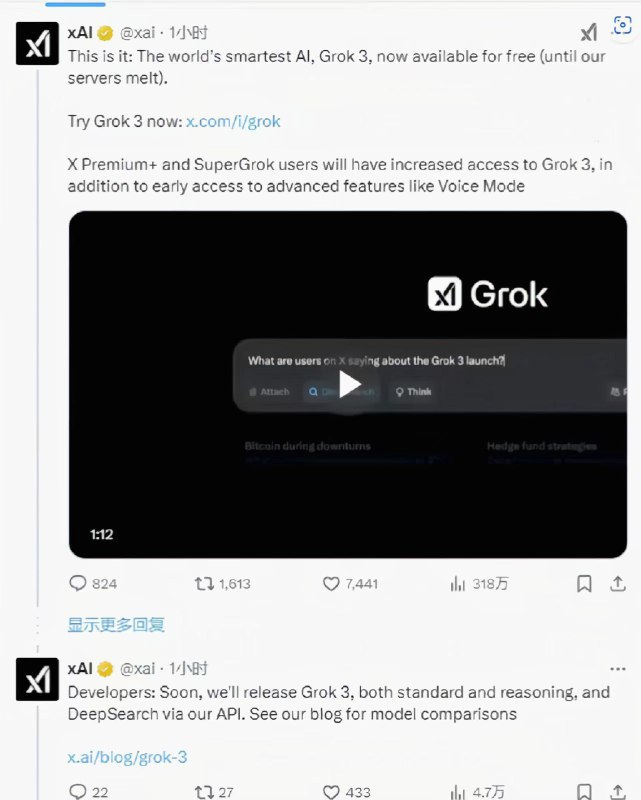
Task: Expand more replies via 显示更多回复
Action: pyautogui.click(x=117, y=624)
